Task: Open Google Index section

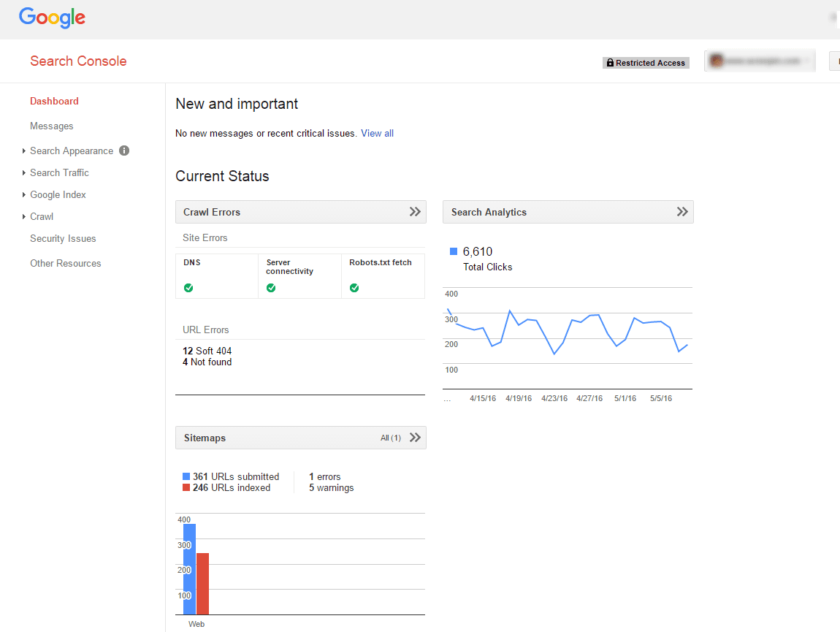Action: 58,194
